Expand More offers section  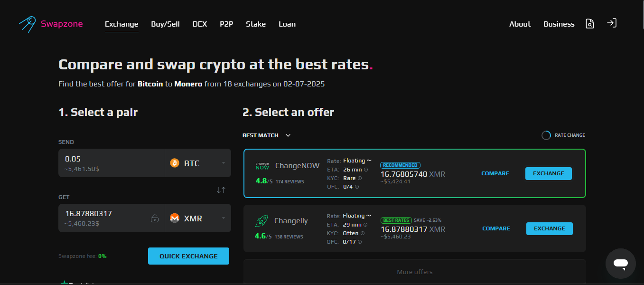pos(414,272)
